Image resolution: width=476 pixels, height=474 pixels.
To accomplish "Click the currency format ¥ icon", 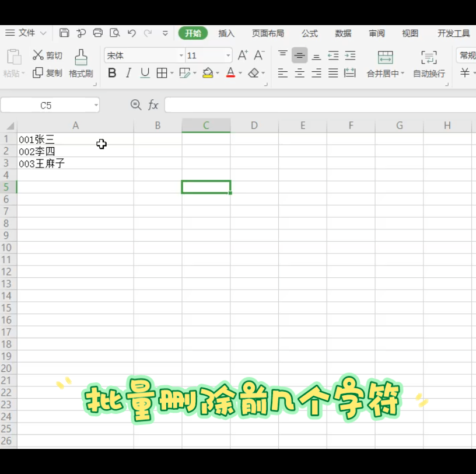I will 463,72.
